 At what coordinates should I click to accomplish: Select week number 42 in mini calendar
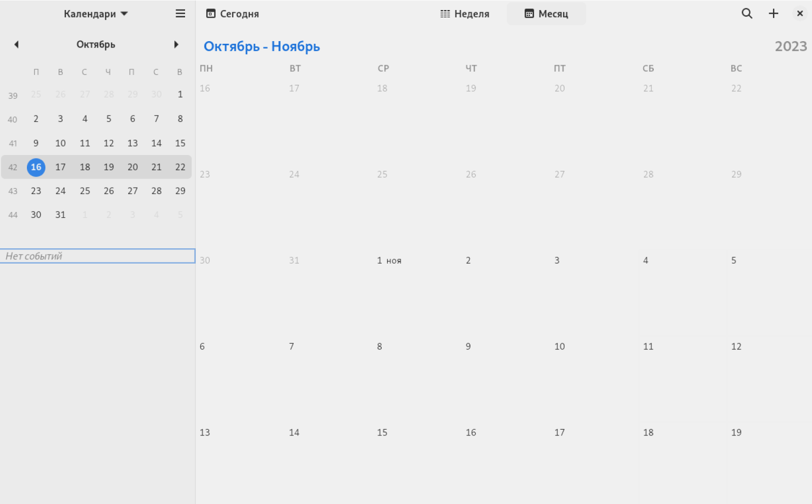pyautogui.click(x=13, y=168)
